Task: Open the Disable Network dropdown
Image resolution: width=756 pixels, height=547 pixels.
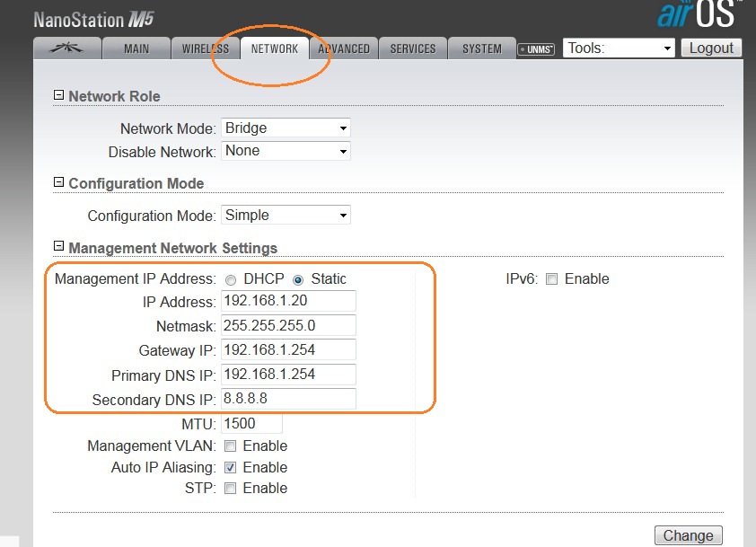Action: (286, 151)
